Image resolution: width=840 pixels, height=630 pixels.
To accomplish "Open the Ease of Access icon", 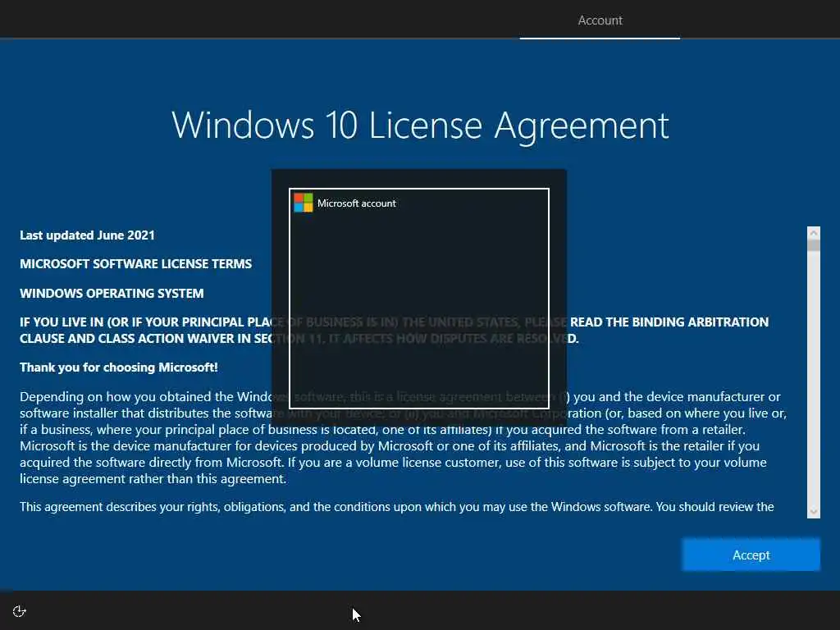I will pyautogui.click(x=20, y=611).
